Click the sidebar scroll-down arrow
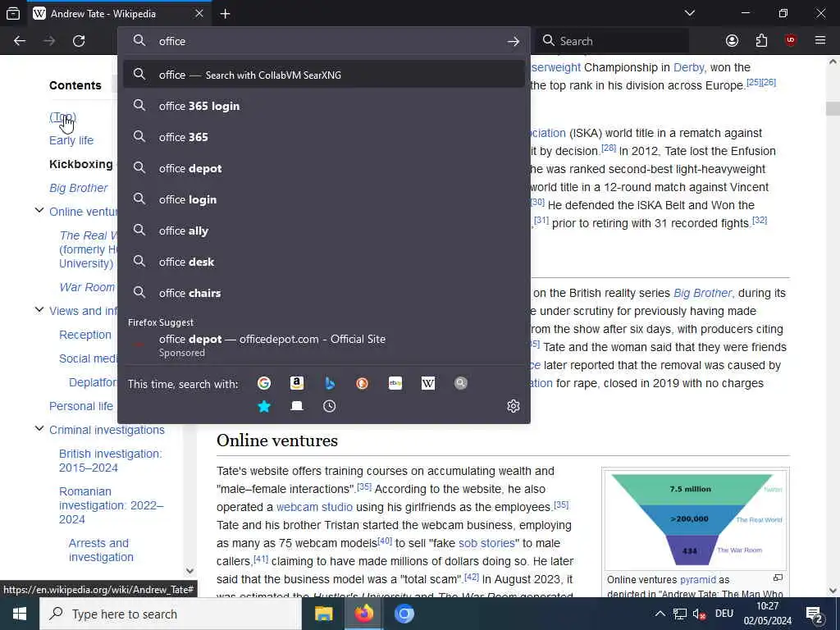Viewport: 840px width, 630px height. click(189, 571)
